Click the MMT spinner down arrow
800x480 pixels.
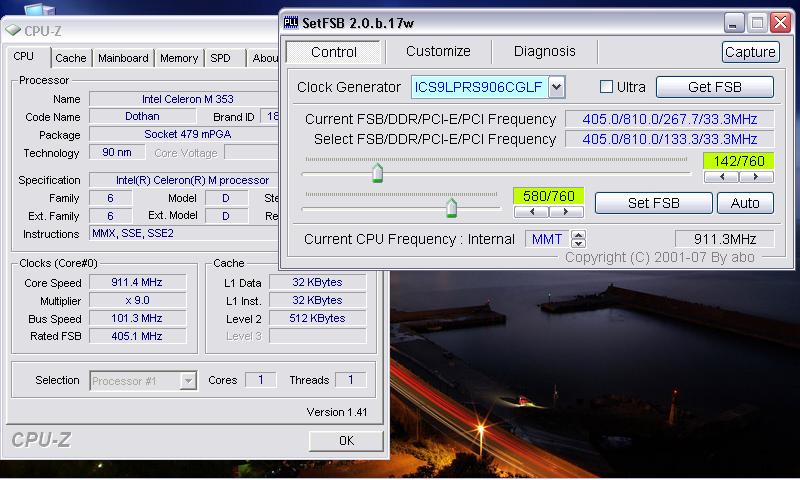pos(578,243)
